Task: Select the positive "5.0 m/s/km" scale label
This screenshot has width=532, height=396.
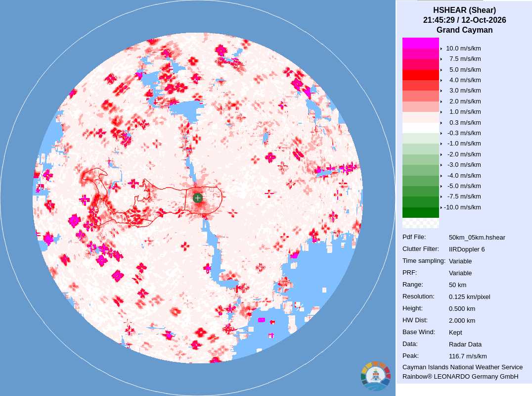Action: point(465,70)
